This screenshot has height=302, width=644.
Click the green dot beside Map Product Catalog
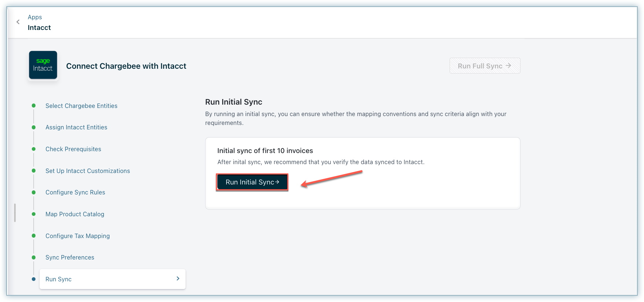coord(34,214)
